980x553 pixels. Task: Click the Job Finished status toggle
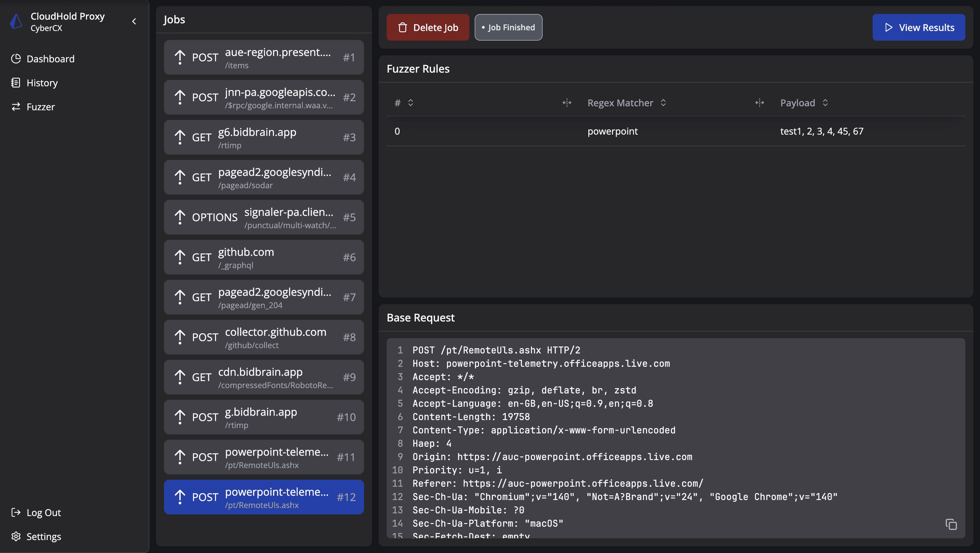(508, 27)
